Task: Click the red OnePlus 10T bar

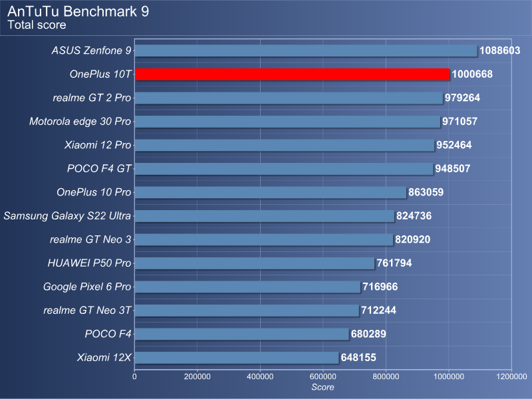Action: [292, 74]
